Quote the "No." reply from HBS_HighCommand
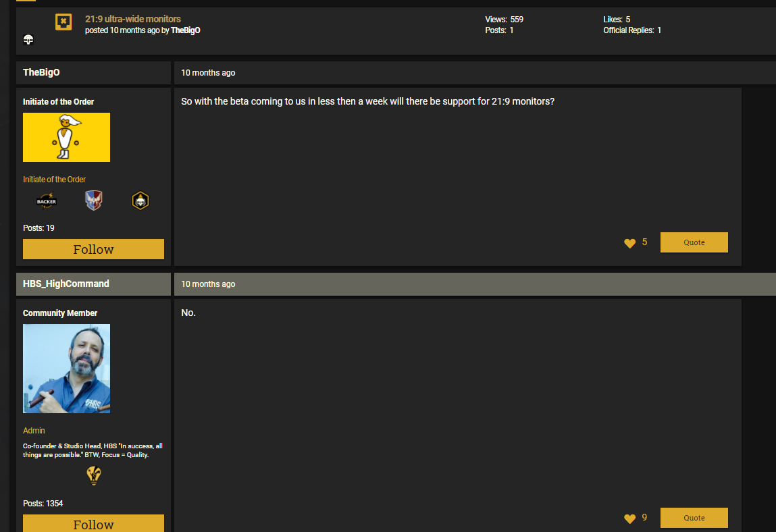 (x=694, y=518)
